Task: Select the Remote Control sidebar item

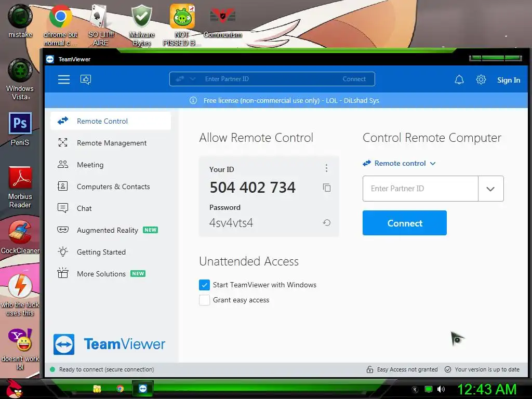Action: pos(111,121)
